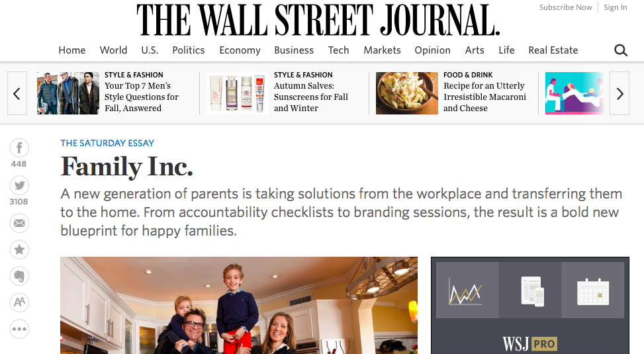
Task: Open the Macaroni and Cheese recipe
Action: [x=484, y=97]
